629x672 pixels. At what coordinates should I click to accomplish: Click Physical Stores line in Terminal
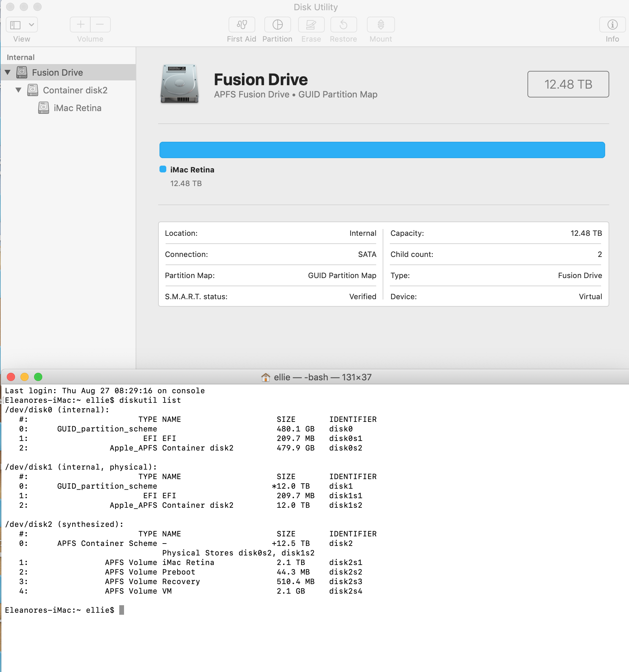(x=238, y=553)
